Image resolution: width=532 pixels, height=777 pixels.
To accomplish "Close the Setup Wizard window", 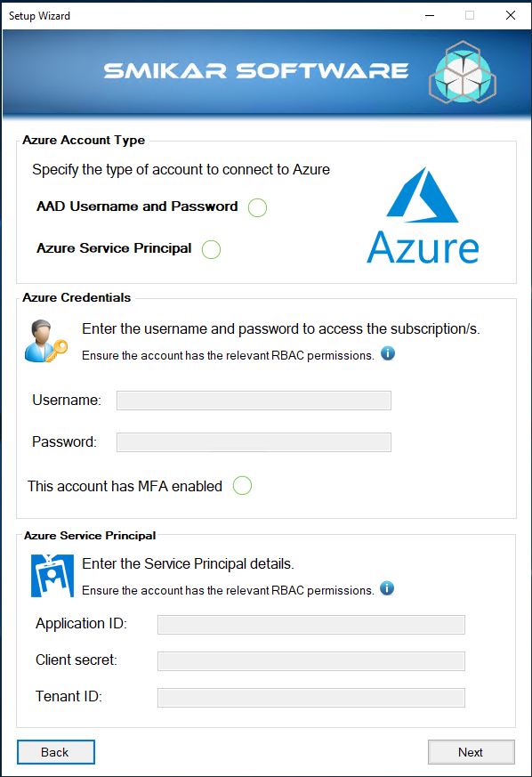I will coord(511,15).
